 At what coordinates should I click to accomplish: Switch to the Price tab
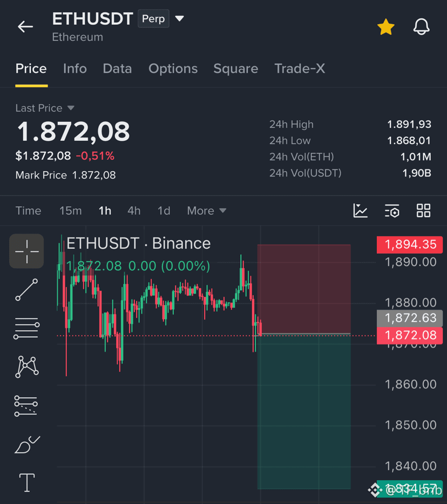coord(31,69)
